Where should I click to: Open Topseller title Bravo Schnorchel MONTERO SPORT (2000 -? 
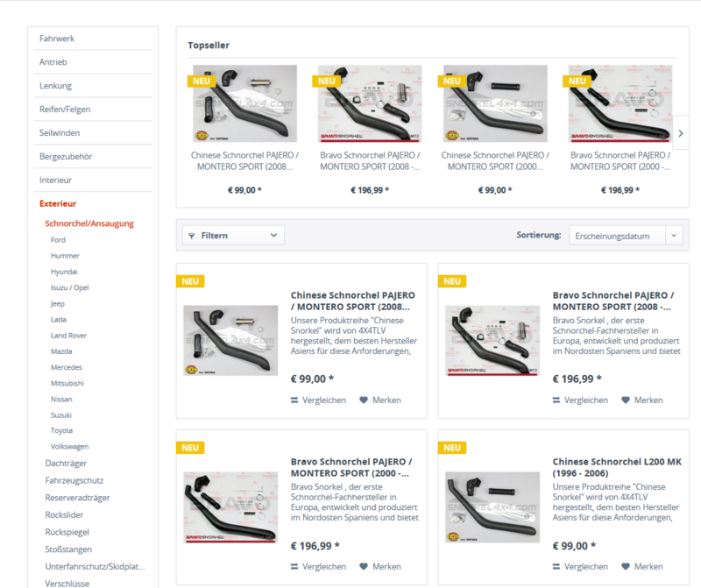click(620, 161)
